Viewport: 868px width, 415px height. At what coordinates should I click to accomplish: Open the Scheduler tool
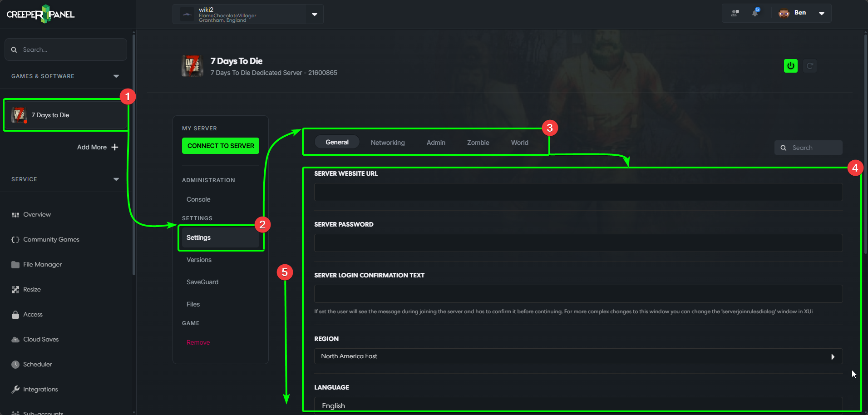38,364
